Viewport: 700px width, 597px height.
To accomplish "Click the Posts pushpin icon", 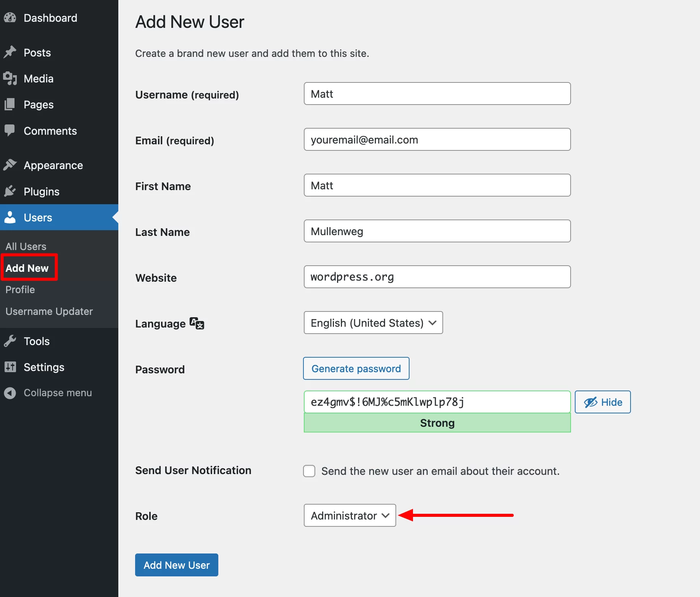I will [10, 52].
